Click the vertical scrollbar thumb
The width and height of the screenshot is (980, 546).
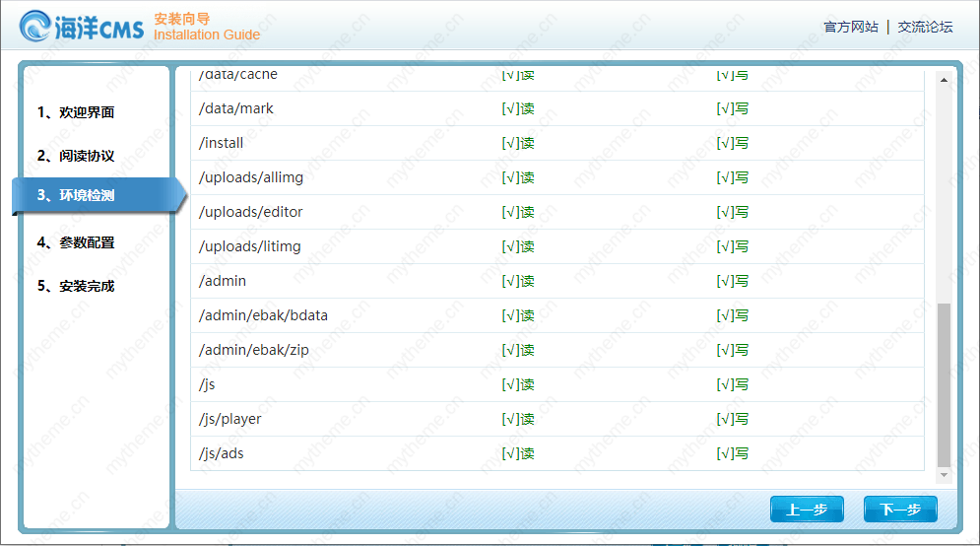944,385
